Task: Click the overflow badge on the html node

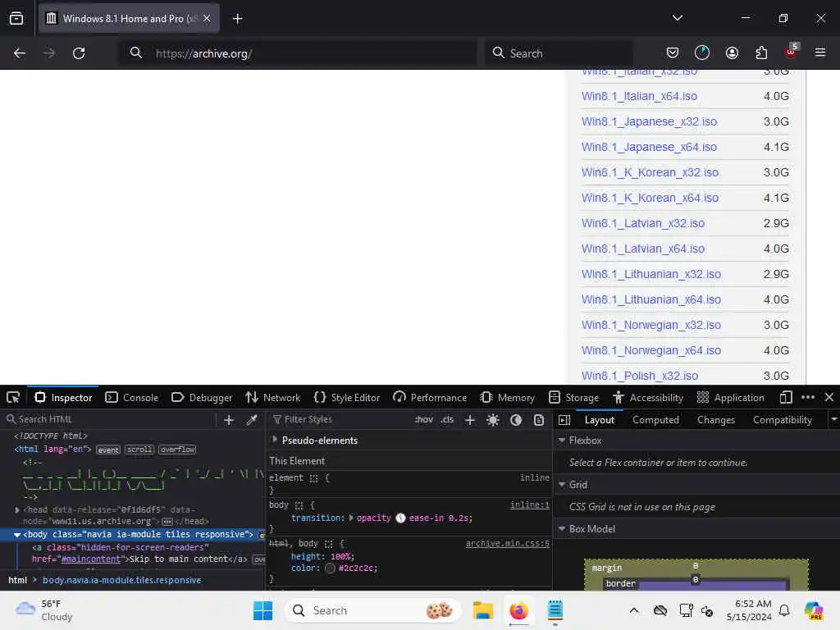Action: click(177, 450)
